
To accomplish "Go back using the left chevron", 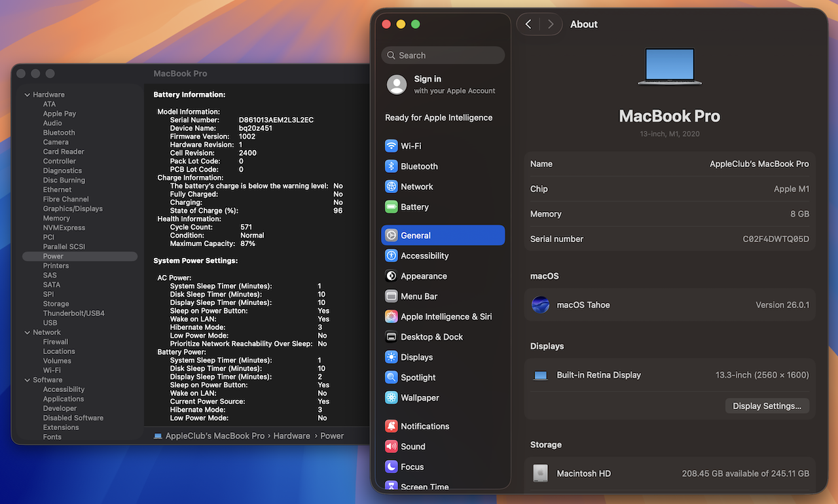I will pyautogui.click(x=528, y=24).
